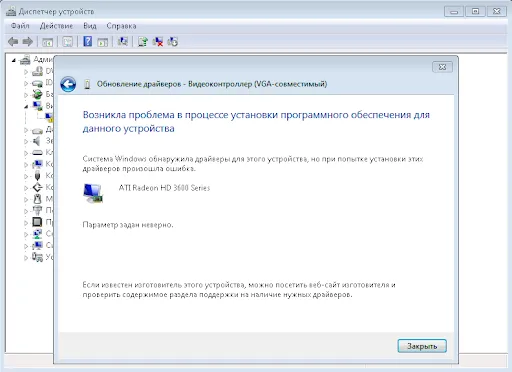This screenshot has width=512, height=372.
Task: Toggle the show/hide action pane toolbar icon
Action: tap(102, 42)
